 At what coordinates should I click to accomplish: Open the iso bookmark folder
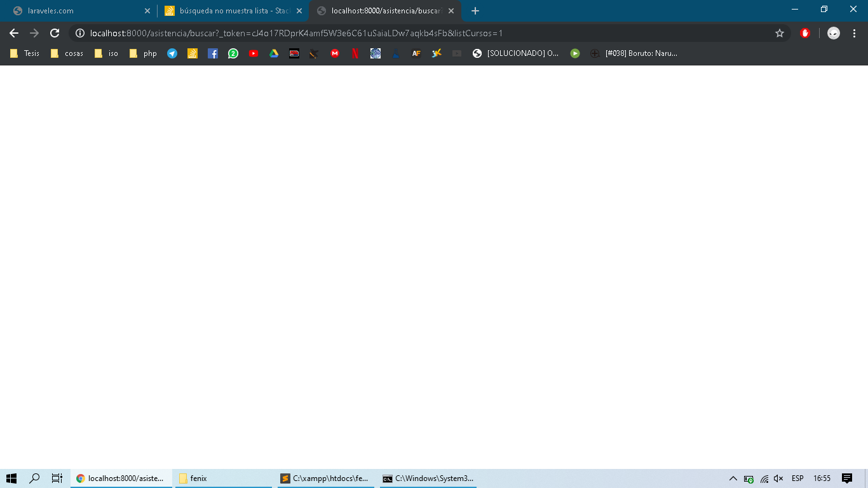[106, 53]
